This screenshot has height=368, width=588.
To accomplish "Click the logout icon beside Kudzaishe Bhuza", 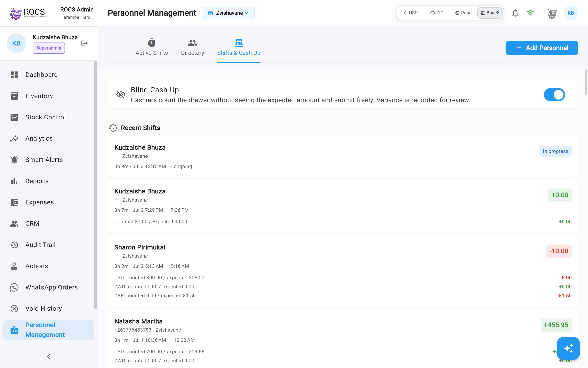I will tap(84, 43).
